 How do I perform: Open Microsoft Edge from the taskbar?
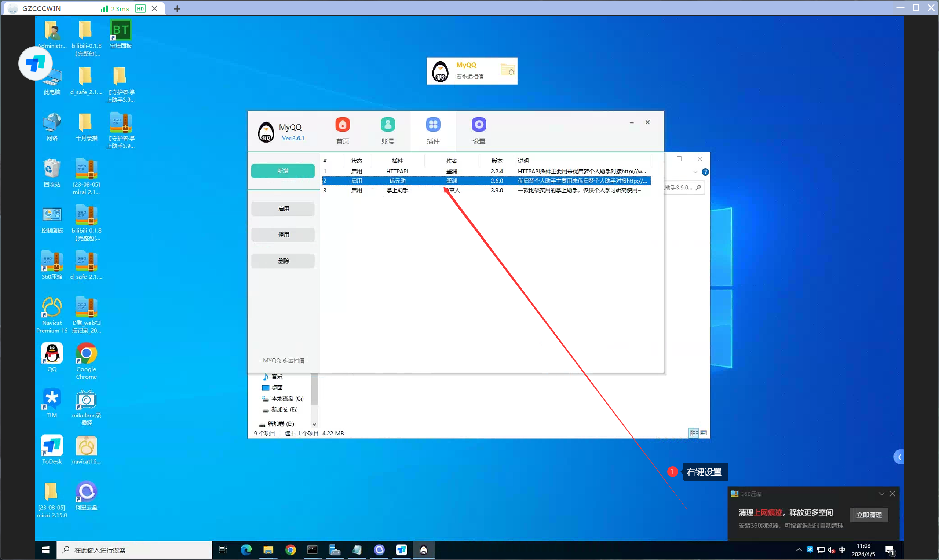tap(246, 550)
